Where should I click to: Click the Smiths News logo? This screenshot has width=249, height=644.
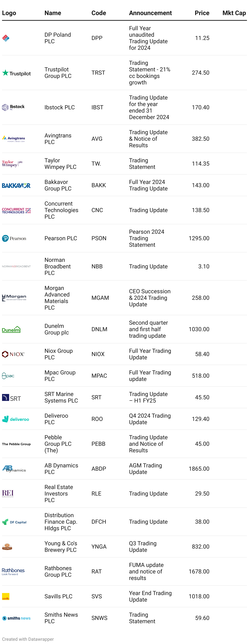pyautogui.click(x=16, y=618)
